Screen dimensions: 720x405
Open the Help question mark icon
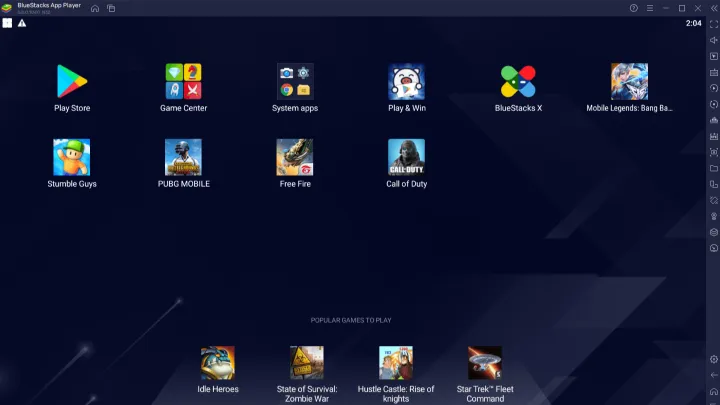(x=633, y=8)
